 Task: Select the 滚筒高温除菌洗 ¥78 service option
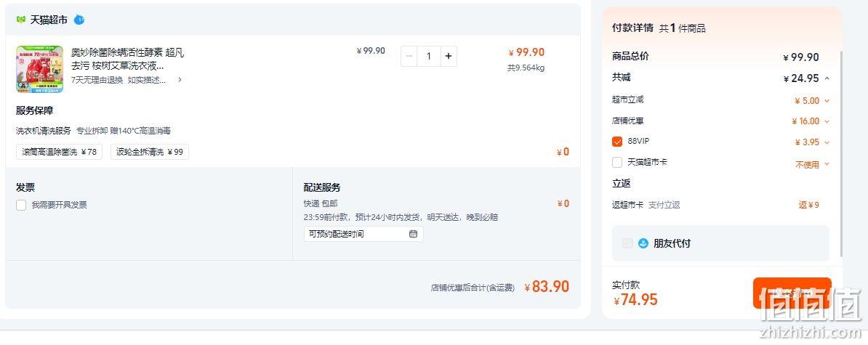[59, 152]
